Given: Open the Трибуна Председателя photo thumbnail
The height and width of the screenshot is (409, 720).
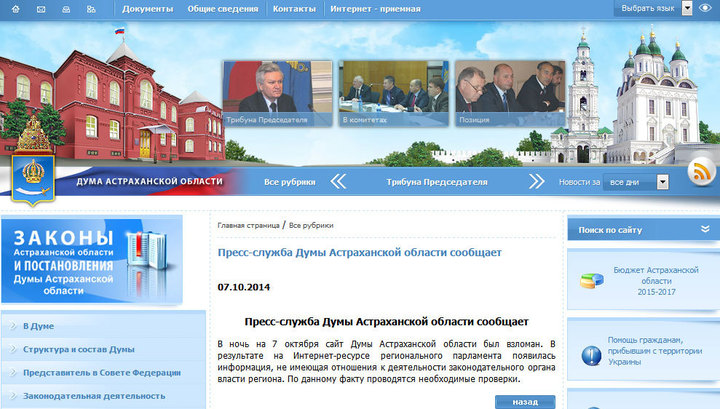Looking at the screenshot, I should 277,93.
